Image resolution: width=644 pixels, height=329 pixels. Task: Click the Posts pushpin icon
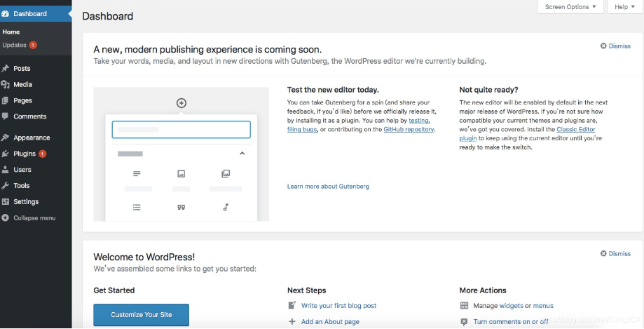[5, 68]
